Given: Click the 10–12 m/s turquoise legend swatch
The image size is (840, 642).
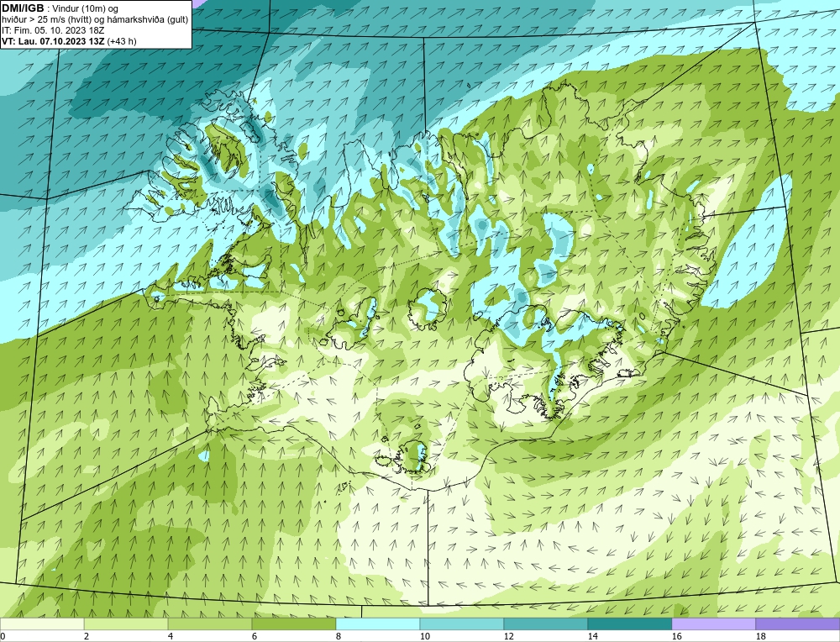Looking at the screenshot, I should click(x=462, y=624).
